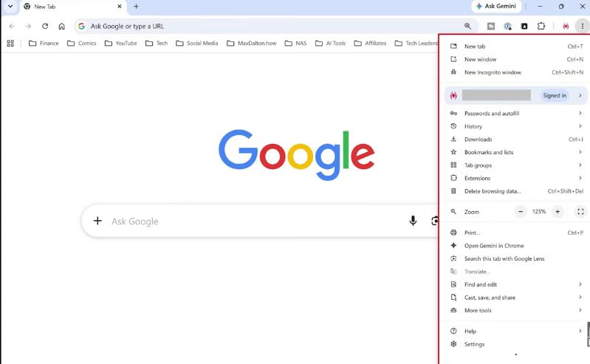
Task: Open the Tech bookmarks folder
Action: coord(157,44)
